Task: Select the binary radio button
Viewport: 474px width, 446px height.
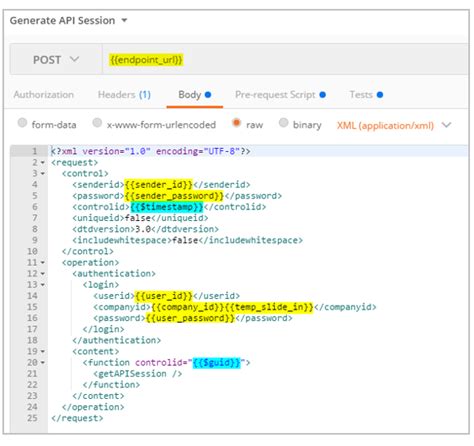Action: tap(283, 123)
